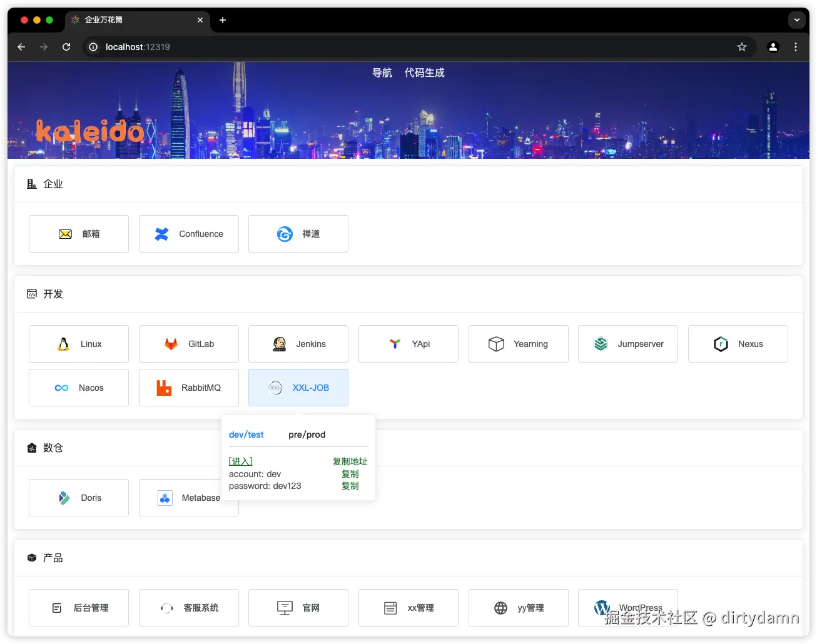The width and height of the screenshot is (817, 644).
Task: Click the 'account: dev' text
Action: pos(255,474)
